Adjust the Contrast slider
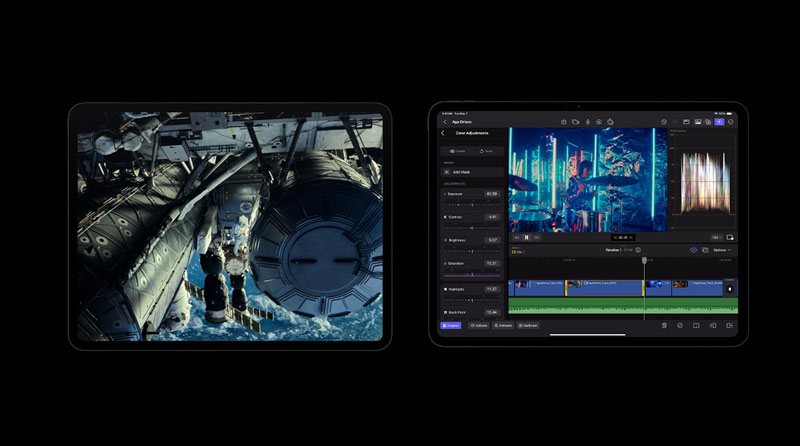800x446 pixels. [x=472, y=228]
